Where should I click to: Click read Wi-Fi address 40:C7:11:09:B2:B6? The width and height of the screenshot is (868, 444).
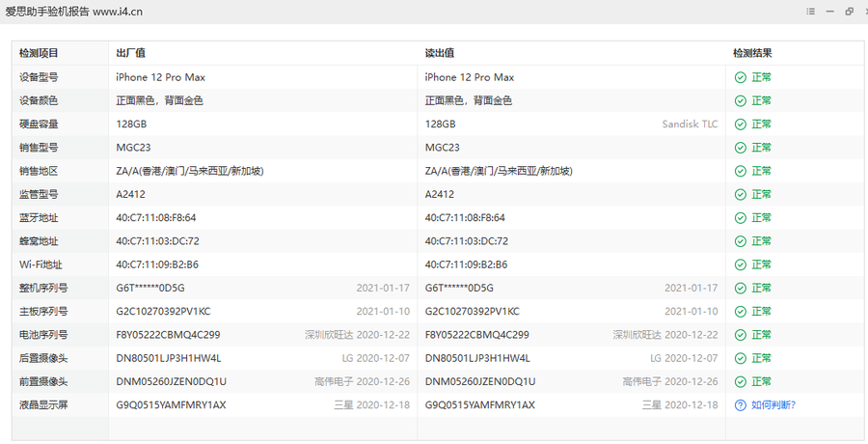point(466,265)
